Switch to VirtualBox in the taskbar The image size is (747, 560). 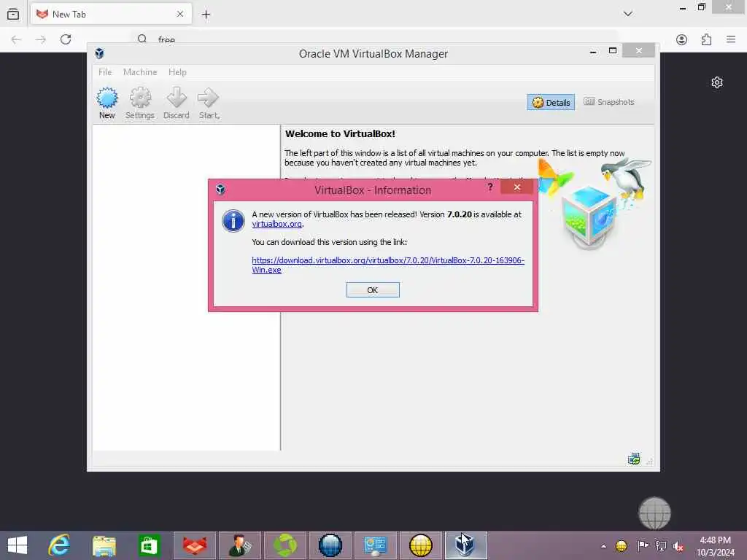click(465, 545)
